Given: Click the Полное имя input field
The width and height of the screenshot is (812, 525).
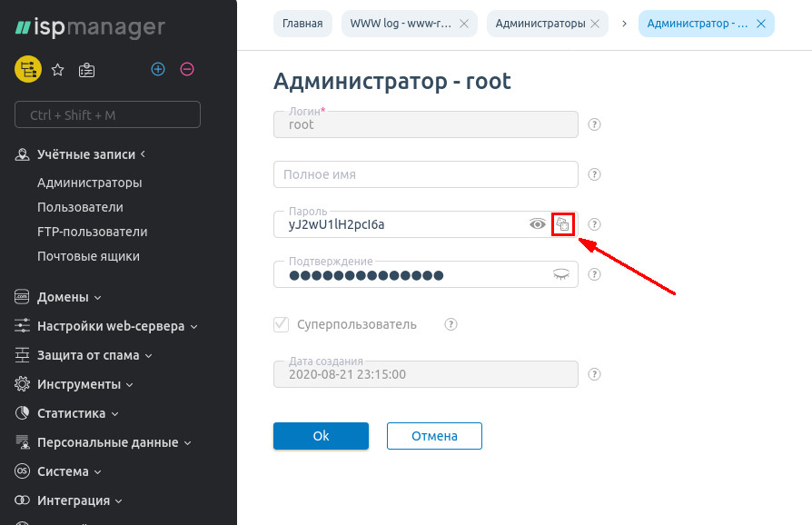Looking at the screenshot, I should [425, 174].
